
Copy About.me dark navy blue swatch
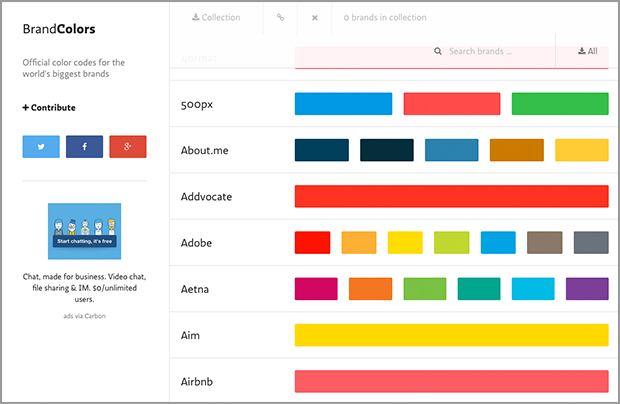(322, 150)
